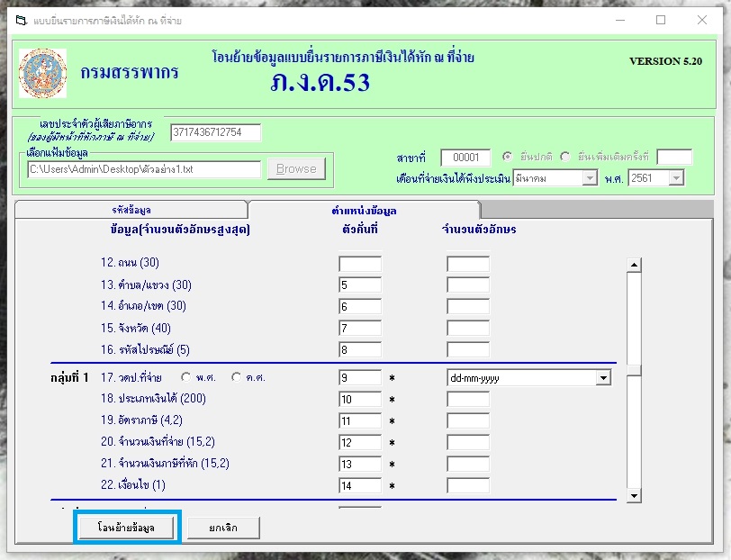Click the ภ.ง.ด.53 form heading
This screenshot has width=731, height=560.
[x=320, y=83]
